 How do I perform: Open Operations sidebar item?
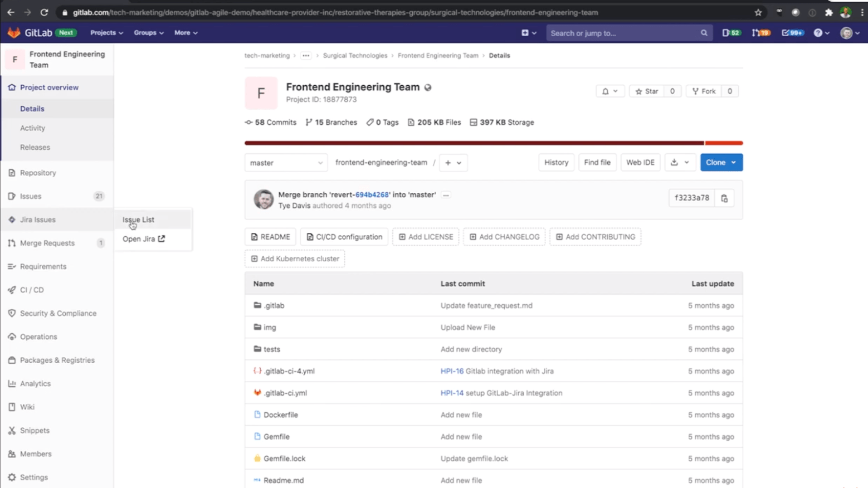[57, 337]
